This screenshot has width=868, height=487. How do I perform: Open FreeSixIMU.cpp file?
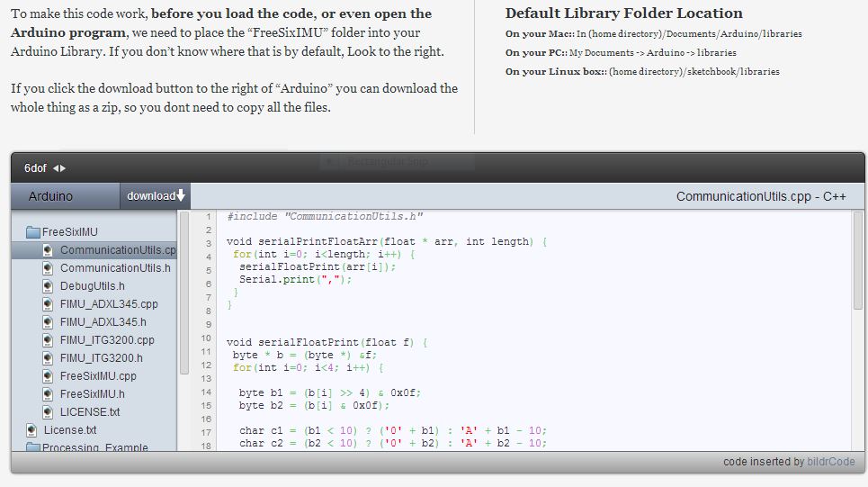click(x=98, y=376)
